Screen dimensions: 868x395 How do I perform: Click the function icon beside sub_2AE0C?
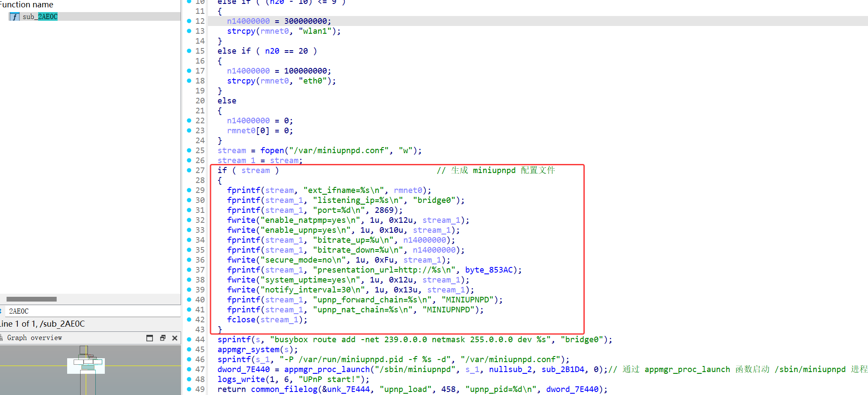click(x=14, y=17)
